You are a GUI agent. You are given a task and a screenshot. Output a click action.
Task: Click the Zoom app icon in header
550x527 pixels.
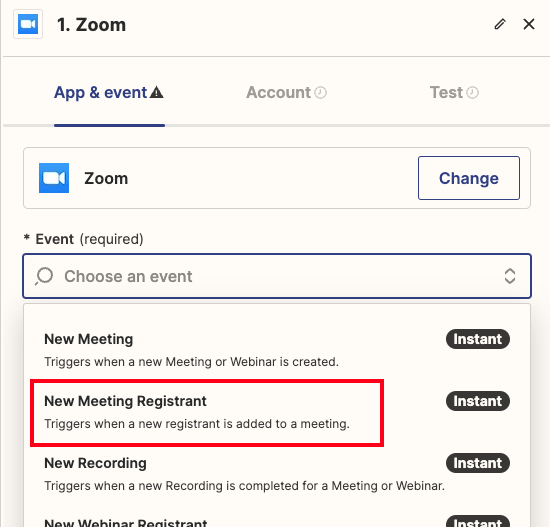click(28, 24)
